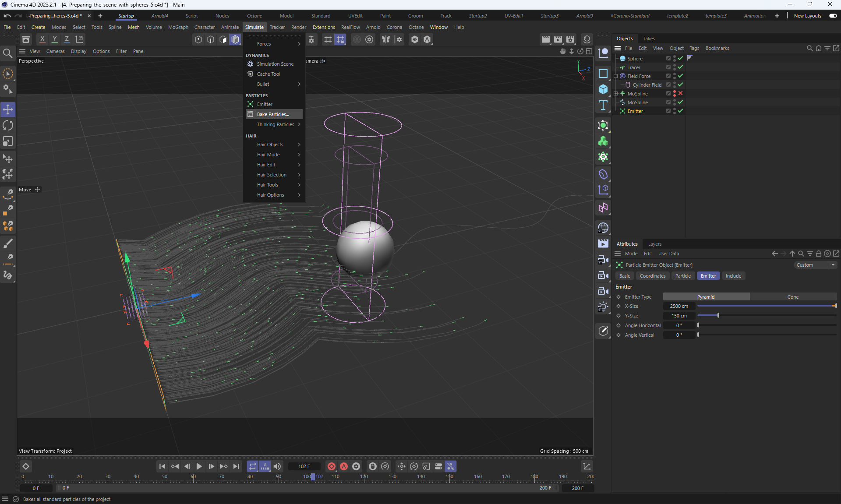841x504 pixels.
Task: Select the Scale tool in left toolbar
Action: click(8, 141)
